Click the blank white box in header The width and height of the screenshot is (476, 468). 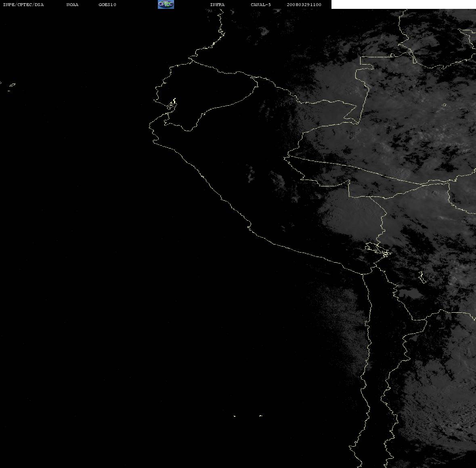pyautogui.click(x=403, y=4)
